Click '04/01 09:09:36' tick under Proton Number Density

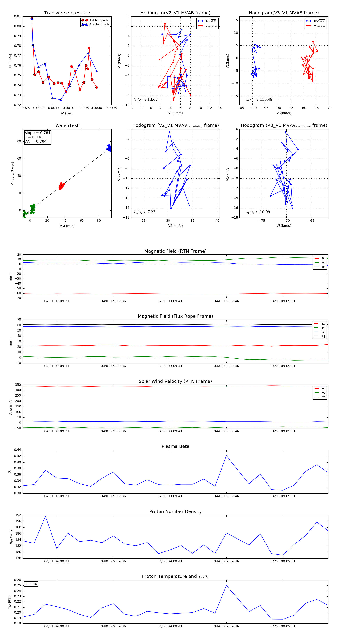click(x=113, y=561)
